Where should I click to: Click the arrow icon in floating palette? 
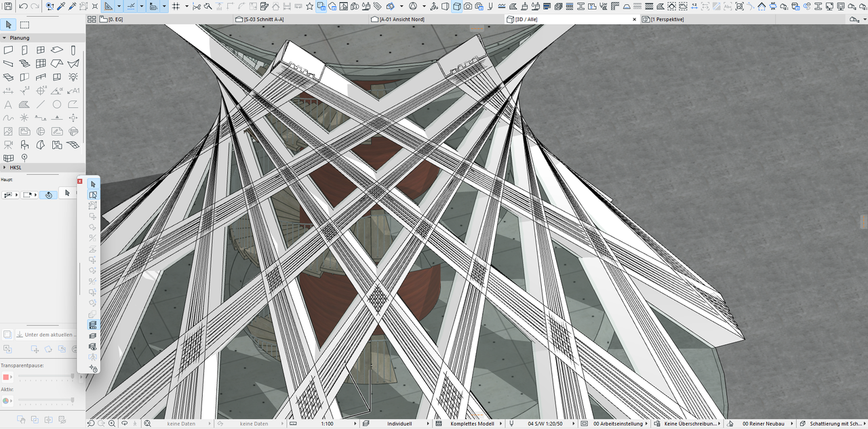pos(93,184)
